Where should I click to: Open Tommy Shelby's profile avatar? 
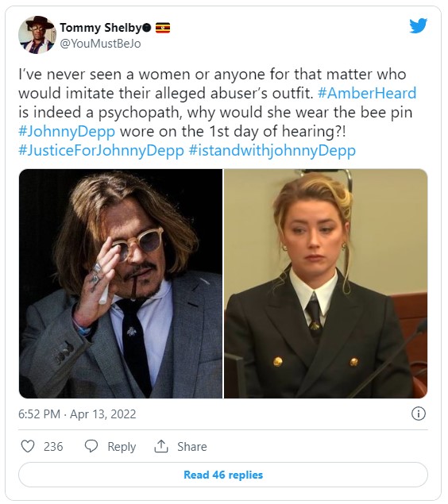[37, 35]
